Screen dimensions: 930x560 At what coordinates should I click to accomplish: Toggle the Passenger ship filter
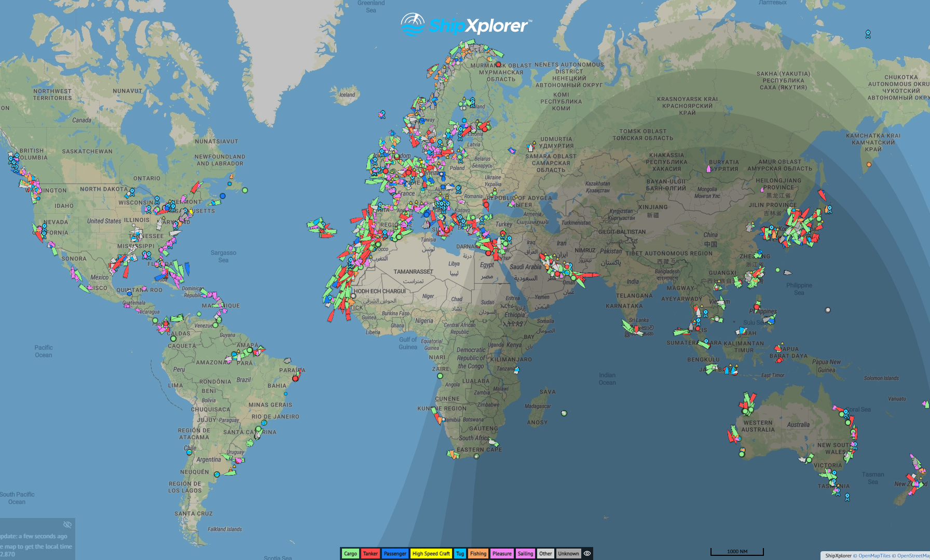click(x=395, y=553)
